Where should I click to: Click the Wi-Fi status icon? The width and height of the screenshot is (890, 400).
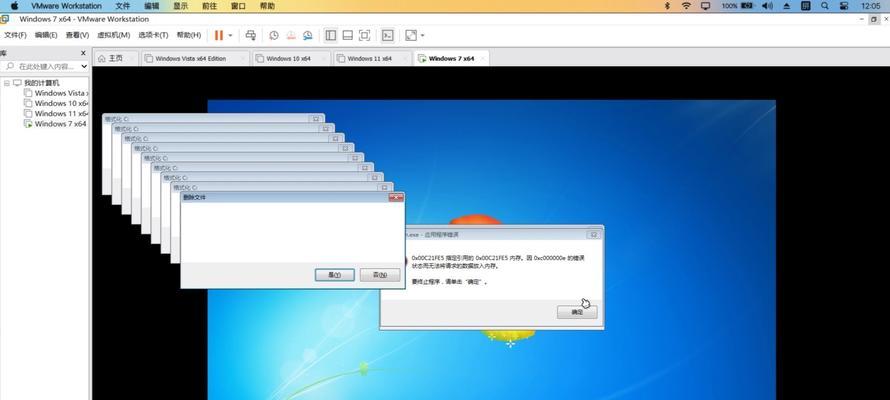click(686, 6)
